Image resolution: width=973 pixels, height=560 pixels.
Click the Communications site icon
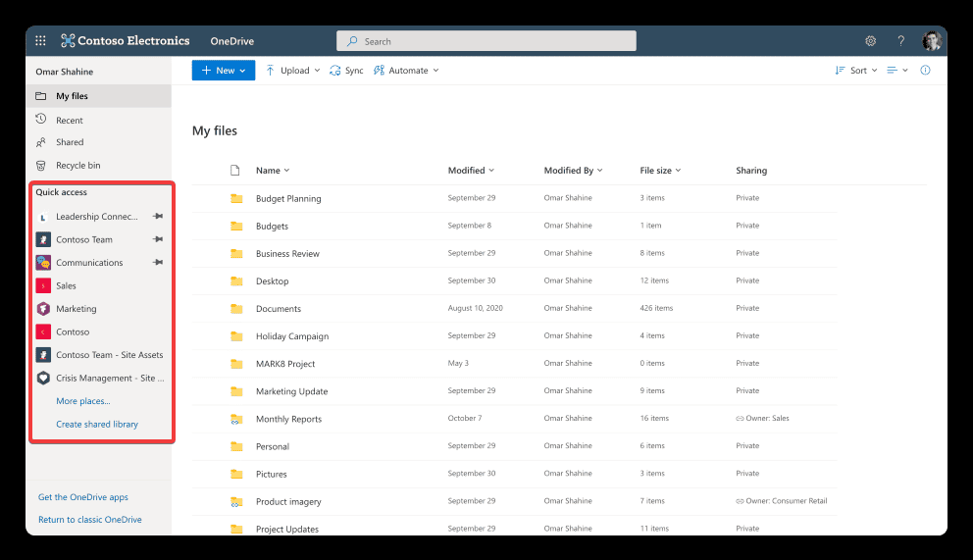click(x=43, y=263)
